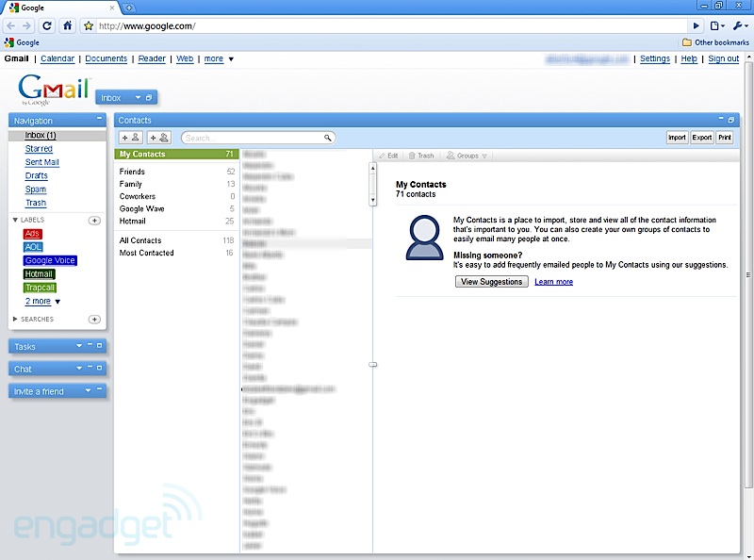Click contact list scrollbar down arrow
754x560 pixels.
tap(372, 200)
